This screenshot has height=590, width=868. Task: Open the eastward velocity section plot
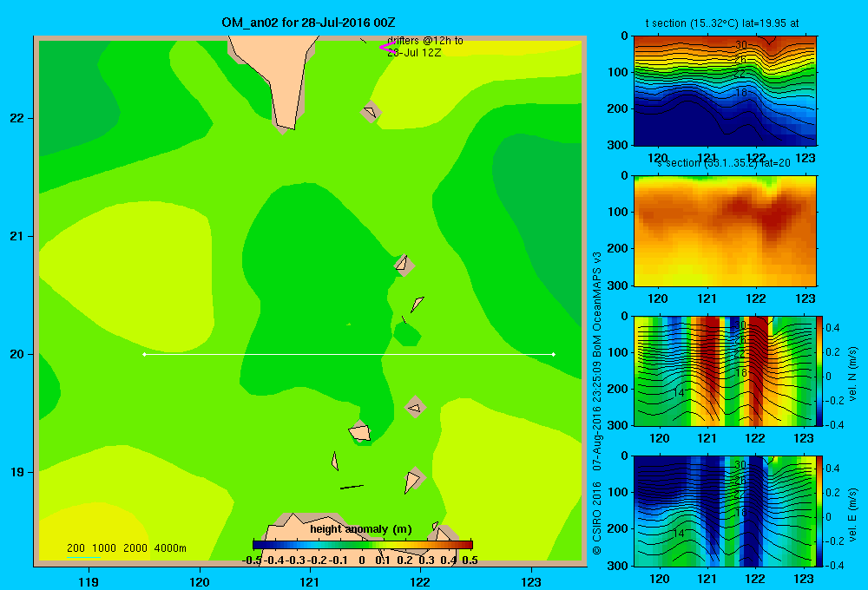[725, 511]
